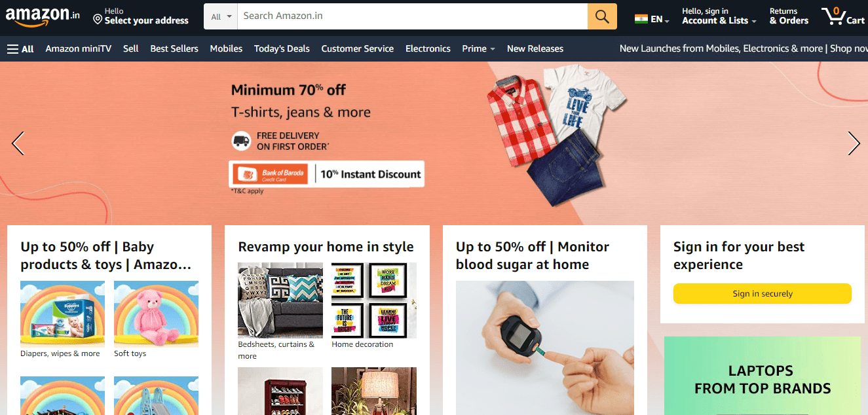Image resolution: width=868 pixels, height=415 pixels.
Task: Open the Home decoration frames thumbnail
Action: [x=374, y=300]
